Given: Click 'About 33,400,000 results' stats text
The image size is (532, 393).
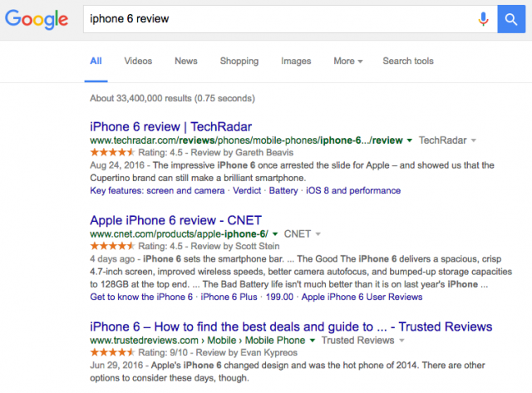Looking at the screenshot, I should (172, 98).
